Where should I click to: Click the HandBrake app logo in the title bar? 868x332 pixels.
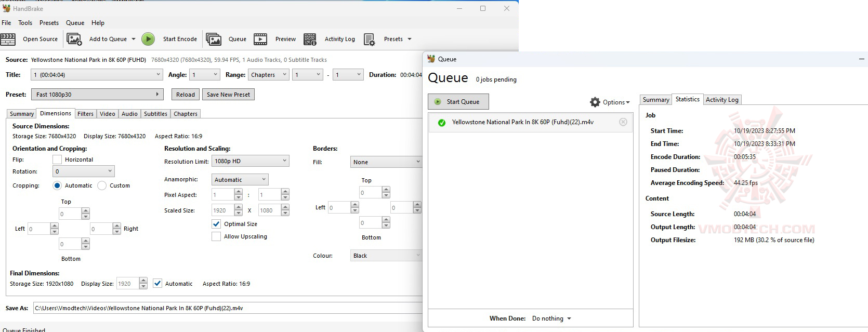point(6,8)
